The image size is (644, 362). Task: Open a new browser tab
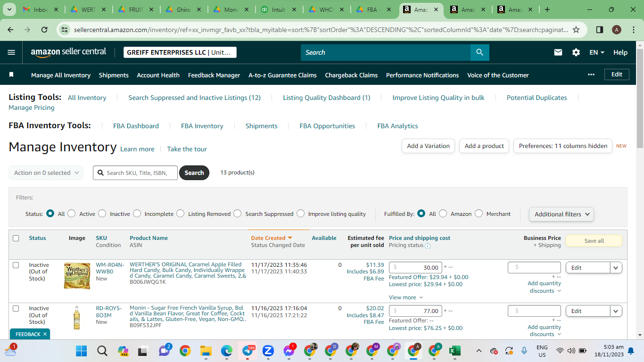point(547,9)
